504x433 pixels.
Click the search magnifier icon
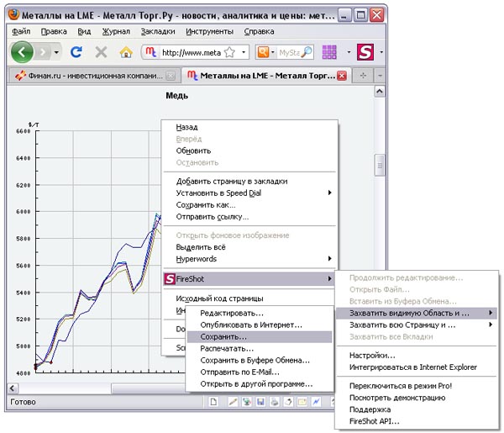pos(307,52)
